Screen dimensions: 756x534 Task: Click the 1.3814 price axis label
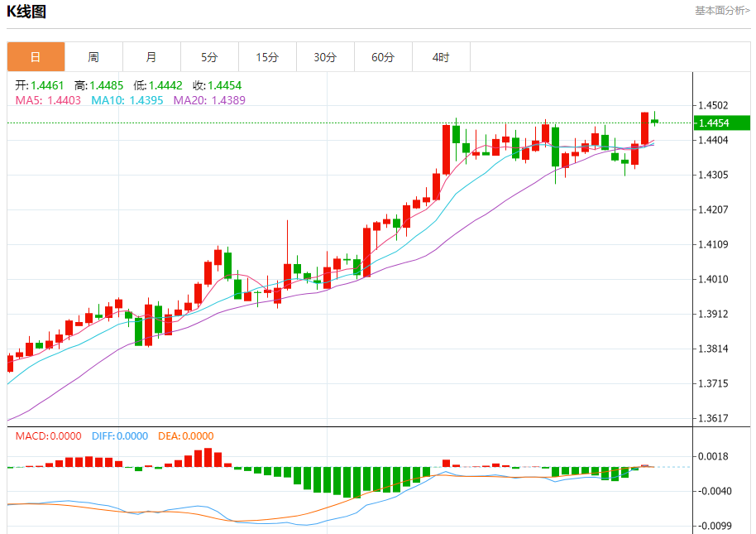pyautogui.click(x=714, y=349)
